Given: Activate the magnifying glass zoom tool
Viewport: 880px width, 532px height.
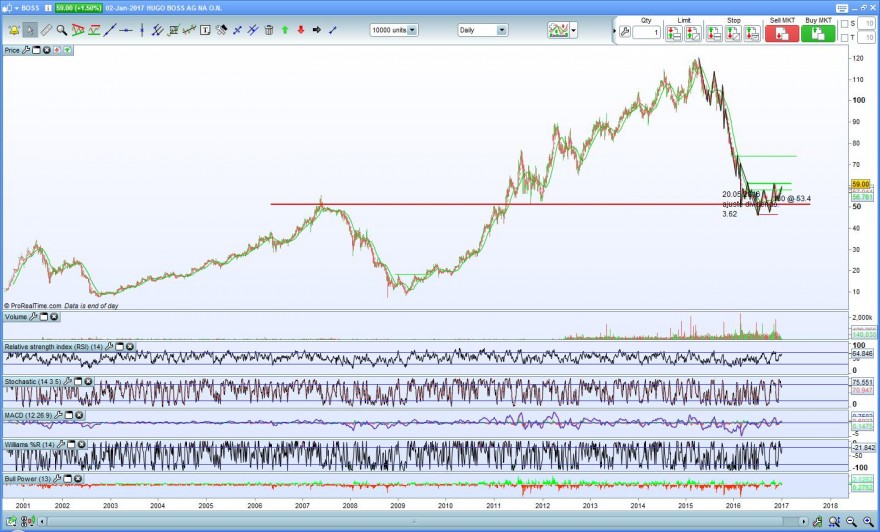Looking at the screenshot, I should (62, 30).
